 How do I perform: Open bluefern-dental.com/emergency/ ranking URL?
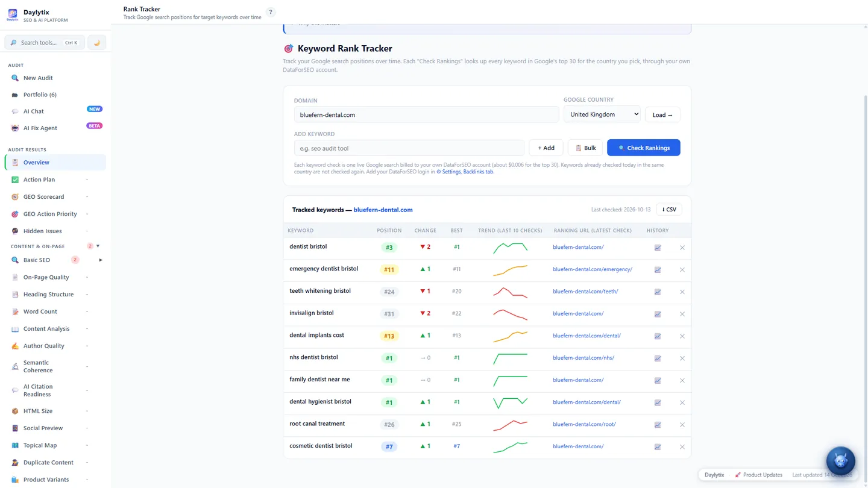(593, 269)
